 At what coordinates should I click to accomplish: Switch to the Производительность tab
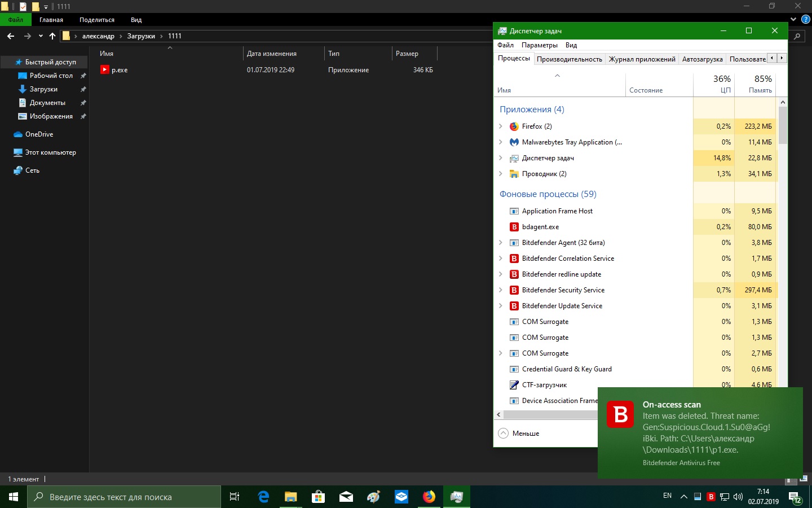click(x=569, y=59)
